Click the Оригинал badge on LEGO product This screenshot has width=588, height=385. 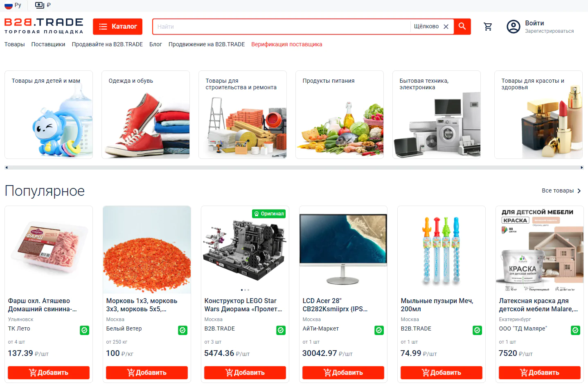point(269,214)
